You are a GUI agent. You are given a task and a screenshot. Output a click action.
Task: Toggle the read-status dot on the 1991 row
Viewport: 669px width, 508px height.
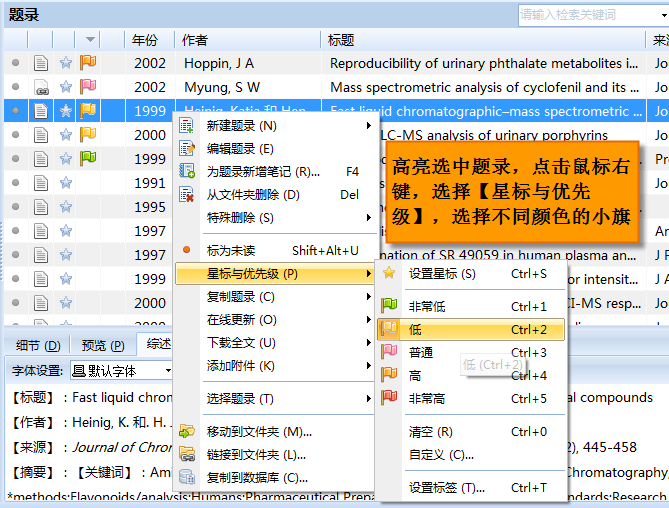pos(16,183)
